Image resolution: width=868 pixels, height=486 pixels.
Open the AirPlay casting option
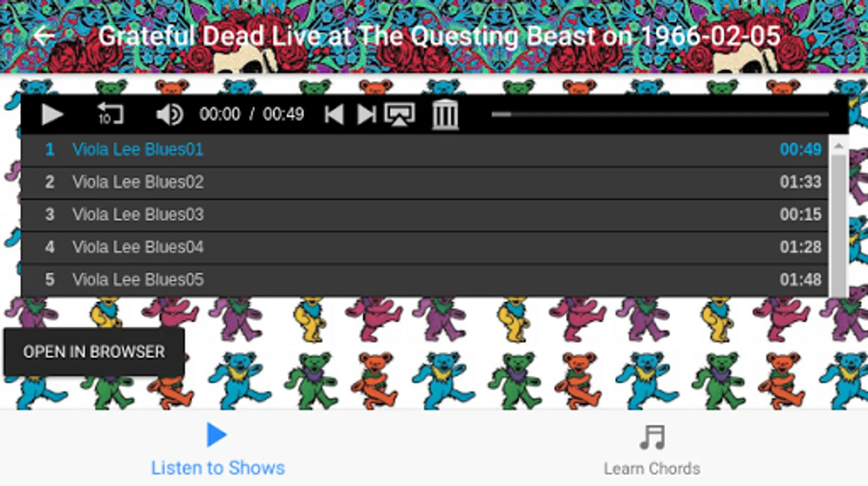click(399, 114)
